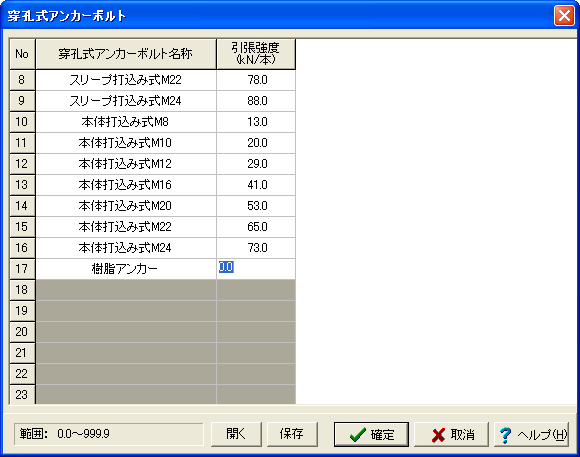Click the 引張強度 column header
Screen dimensions: 580x457
tap(256, 54)
